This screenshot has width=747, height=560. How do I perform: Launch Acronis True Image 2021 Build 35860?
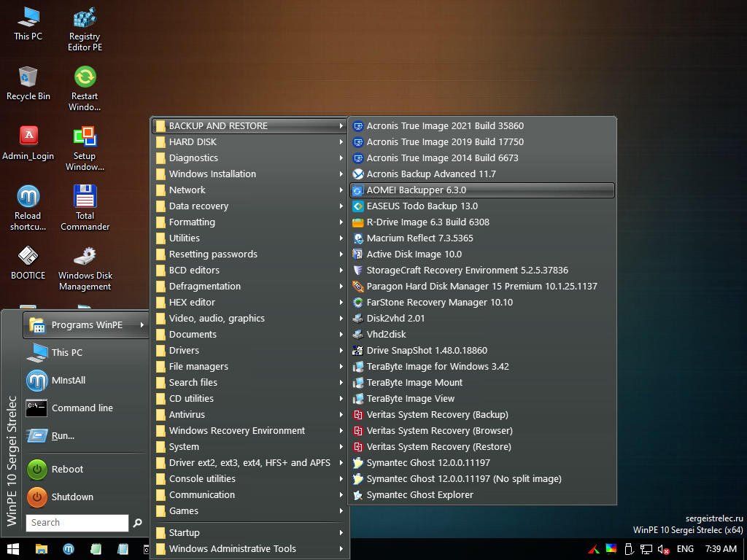[482, 125]
